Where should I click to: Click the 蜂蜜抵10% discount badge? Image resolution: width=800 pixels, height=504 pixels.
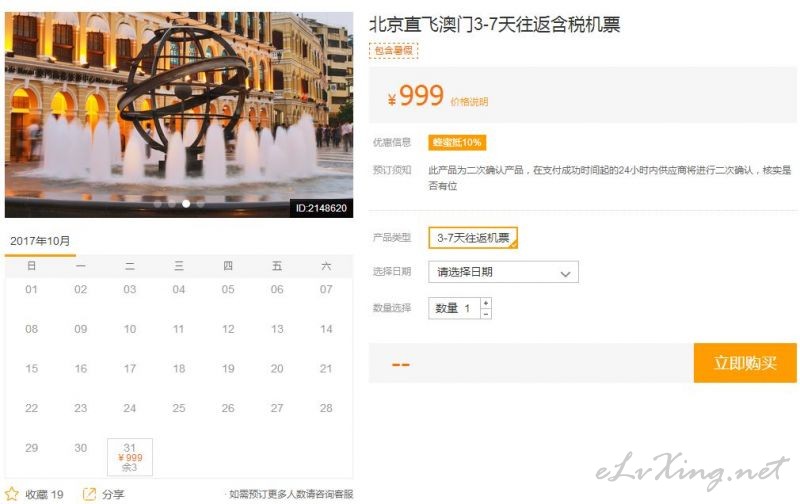click(x=457, y=142)
